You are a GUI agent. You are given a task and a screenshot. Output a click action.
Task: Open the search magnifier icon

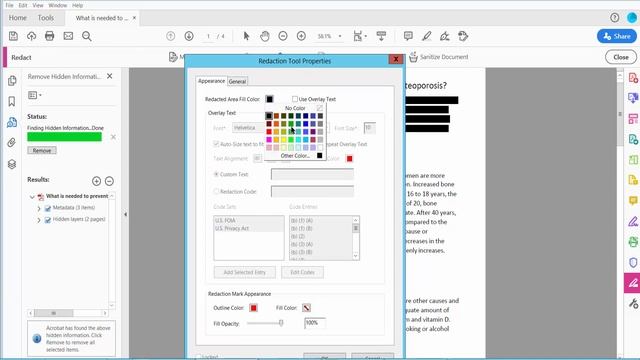[x=87, y=36]
